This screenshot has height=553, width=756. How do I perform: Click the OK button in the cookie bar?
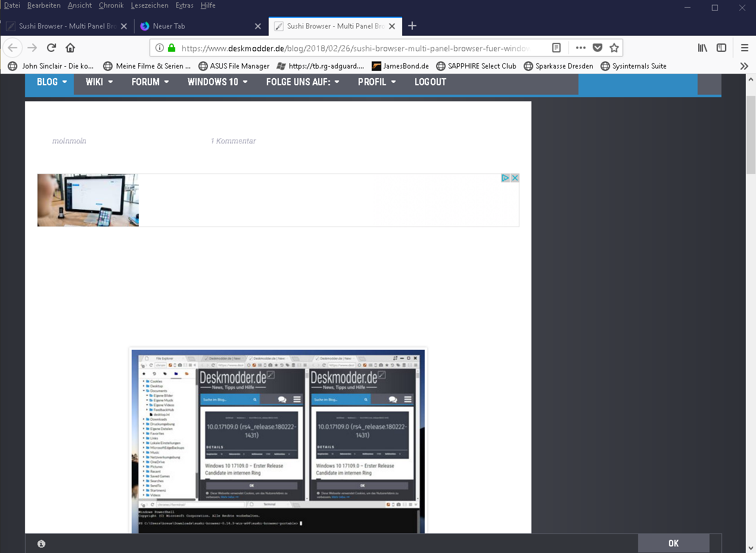pos(673,543)
